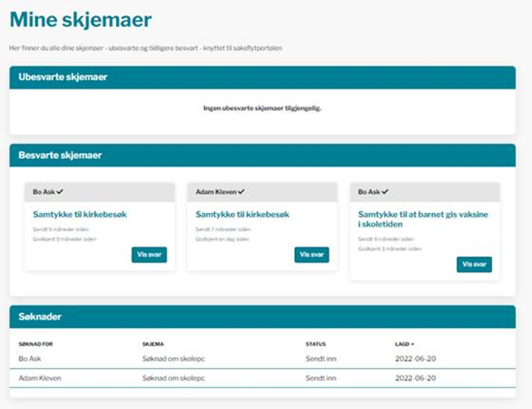Select the Adam Kleven name in Søknader table
The image size is (532, 409).
point(40,378)
